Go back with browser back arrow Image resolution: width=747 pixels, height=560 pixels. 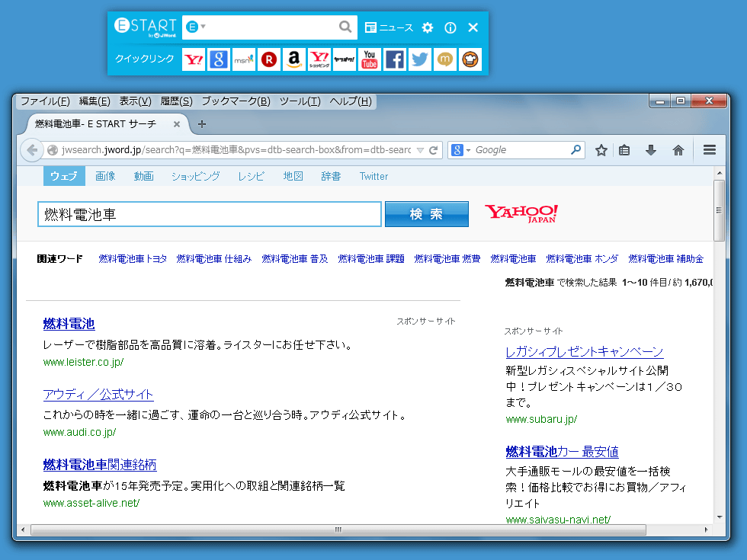[x=32, y=150]
